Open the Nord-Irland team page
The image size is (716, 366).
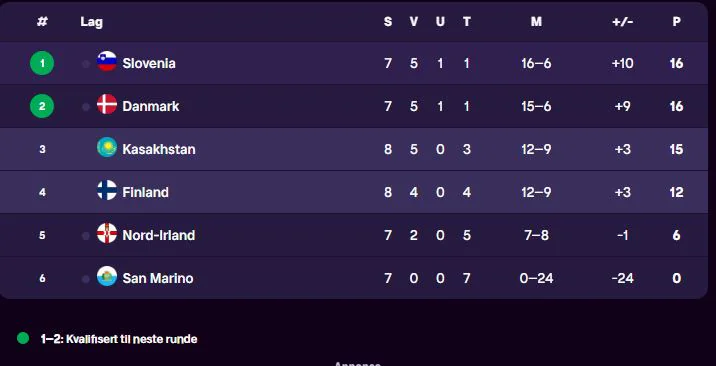(159, 235)
